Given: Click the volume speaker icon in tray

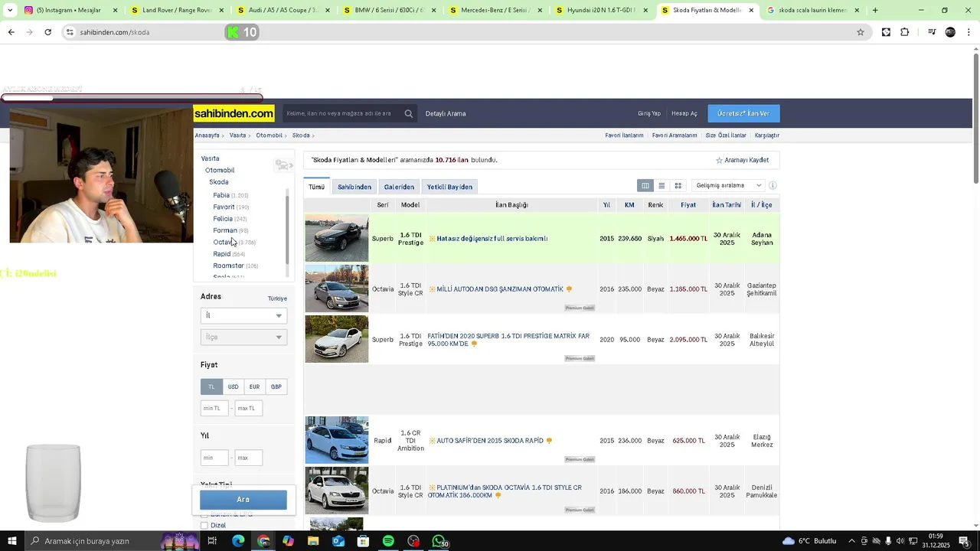Looking at the screenshot, I should click(x=902, y=541).
